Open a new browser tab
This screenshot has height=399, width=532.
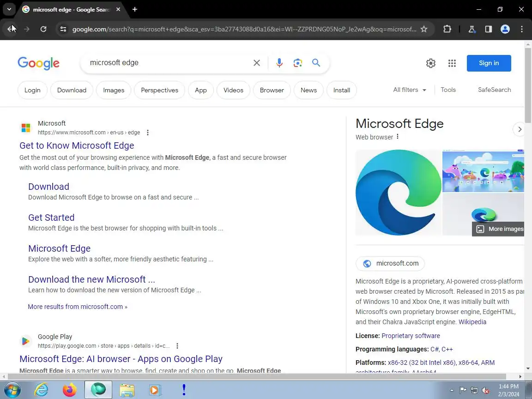click(135, 10)
